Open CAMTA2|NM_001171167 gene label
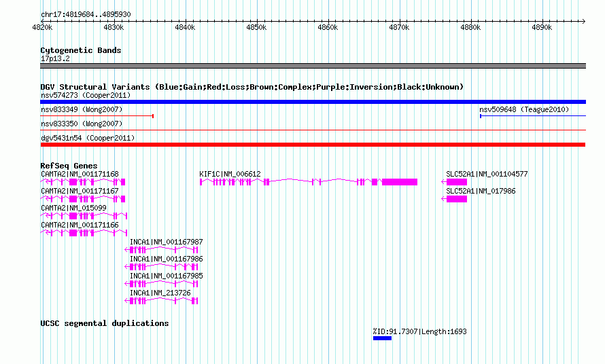Image resolution: width=605 pixels, height=364 pixels. pos(80,191)
